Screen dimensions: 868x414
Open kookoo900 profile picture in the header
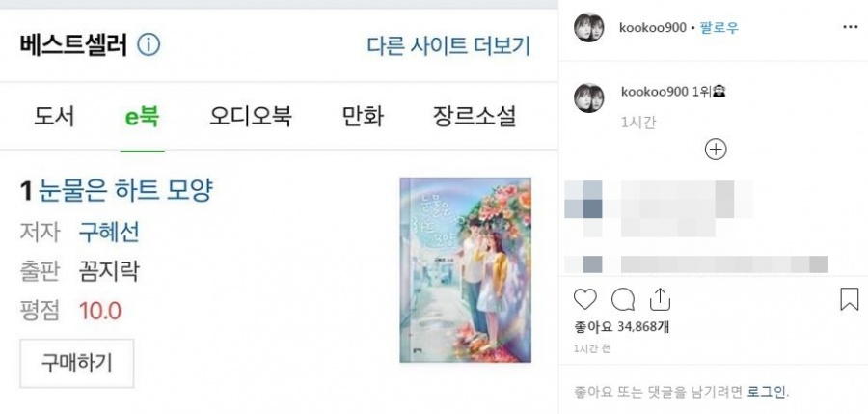[x=588, y=28]
